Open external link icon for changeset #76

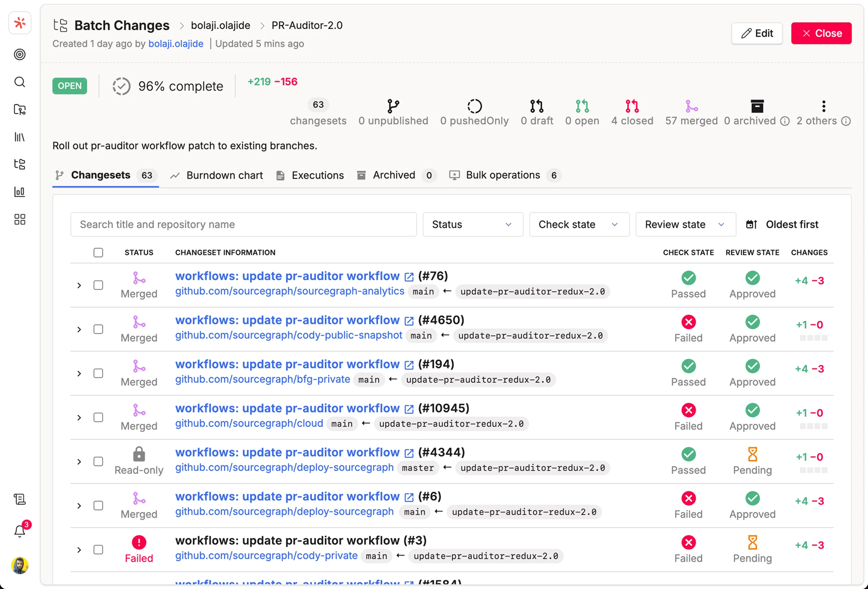[x=409, y=277]
